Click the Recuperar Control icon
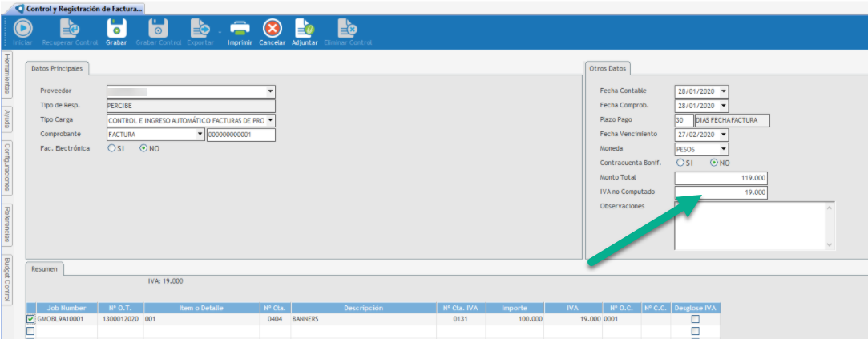The image size is (868, 339). tap(69, 29)
